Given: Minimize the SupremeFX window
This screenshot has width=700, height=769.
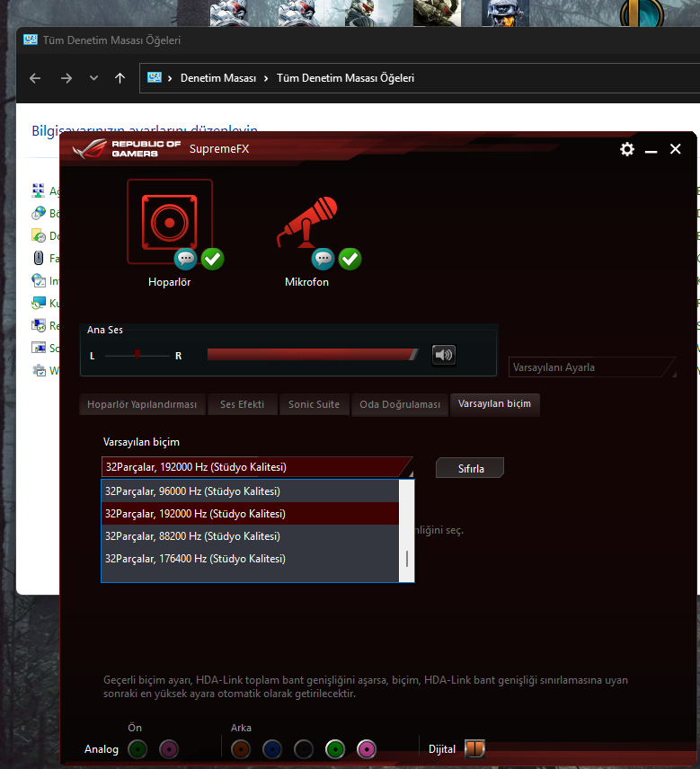Looking at the screenshot, I should [651, 150].
